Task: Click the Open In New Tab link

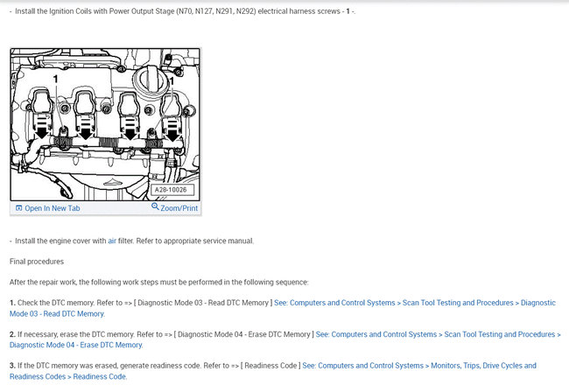Action: pyautogui.click(x=52, y=208)
